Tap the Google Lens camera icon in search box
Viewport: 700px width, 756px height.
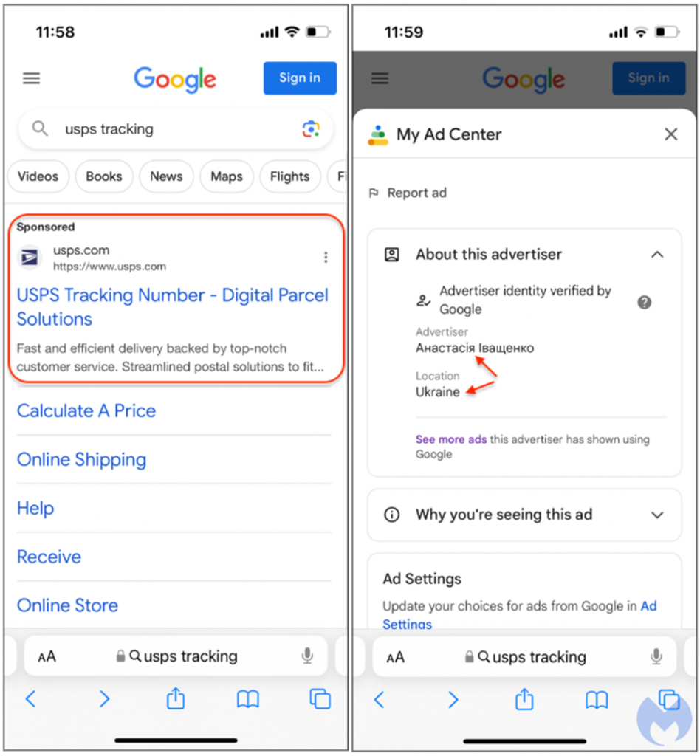click(x=311, y=129)
